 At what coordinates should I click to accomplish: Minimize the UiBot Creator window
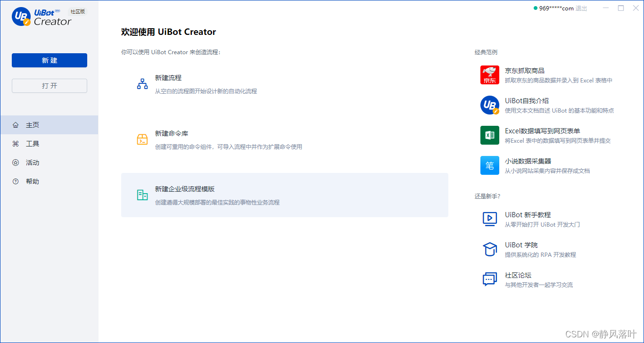tap(605, 8)
